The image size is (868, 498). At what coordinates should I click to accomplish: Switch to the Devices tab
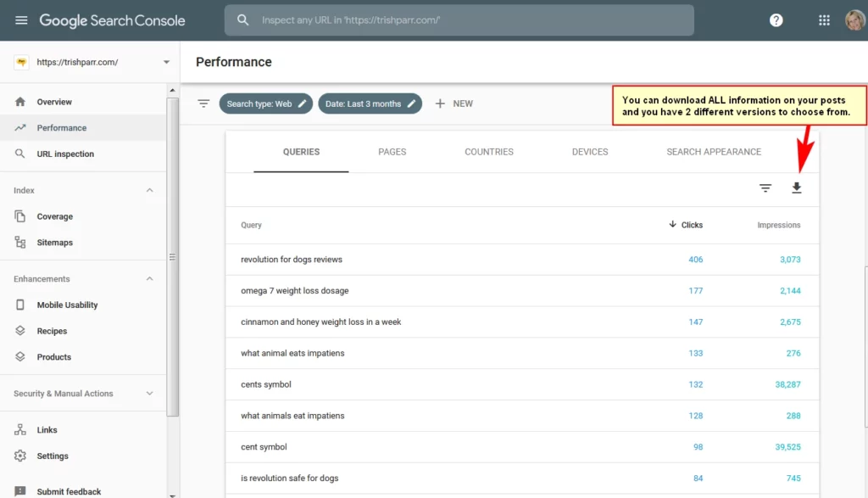click(x=590, y=152)
